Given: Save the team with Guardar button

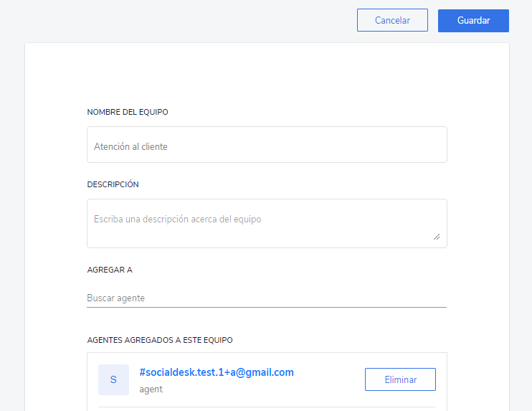Looking at the screenshot, I should coord(473,21).
